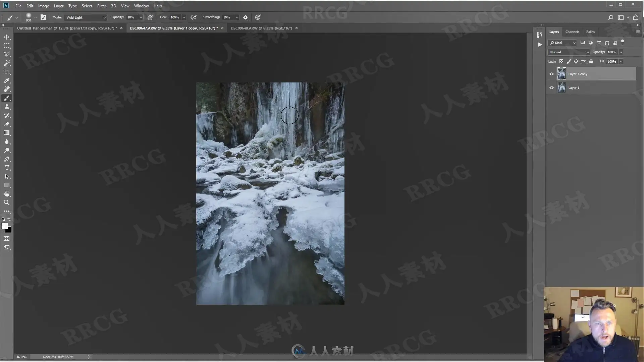
Task: Hide the Layer 1 layer
Action: point(551,88)
